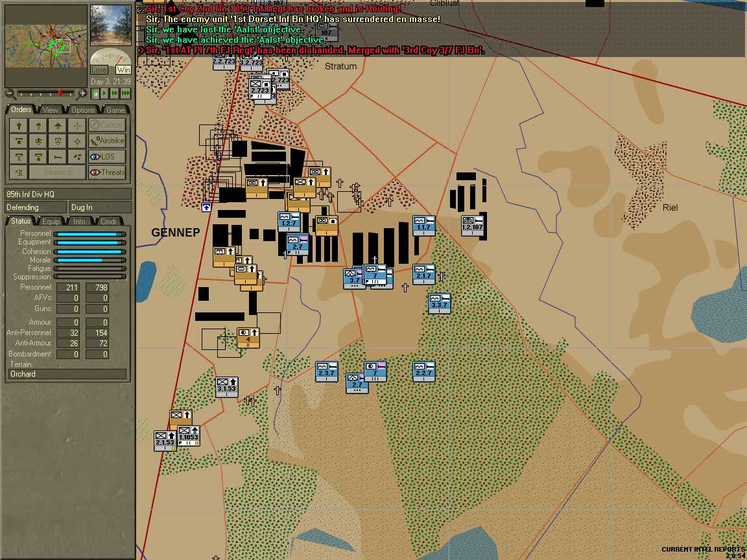
Task: Click the overview minimap viewport box
Action: tap(63, 46)
